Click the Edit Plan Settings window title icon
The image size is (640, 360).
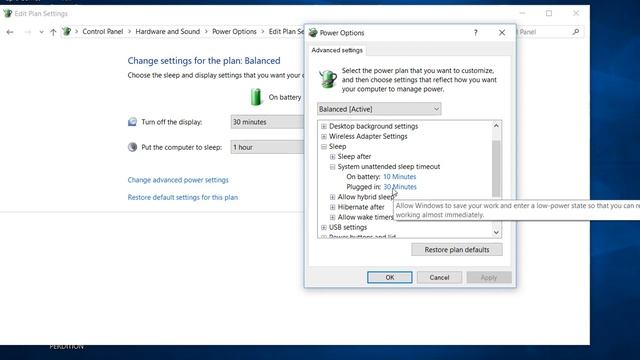pos(7,13)
